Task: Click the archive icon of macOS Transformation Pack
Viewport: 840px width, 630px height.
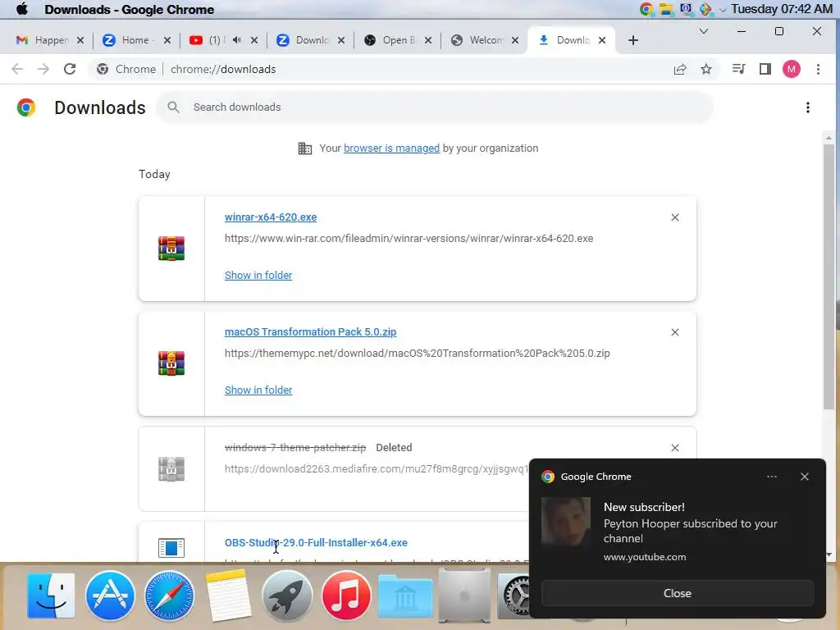Action: (x=171, y=363)
